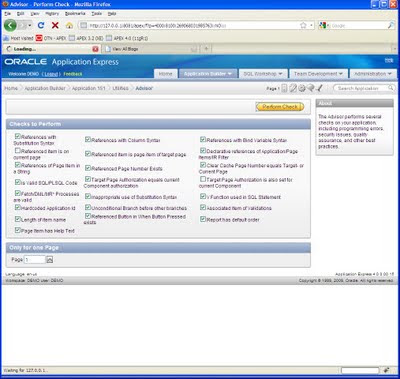Screen dimensions: 400x379
Task: Click the Feedback link
Action: (x=73, y=74)
